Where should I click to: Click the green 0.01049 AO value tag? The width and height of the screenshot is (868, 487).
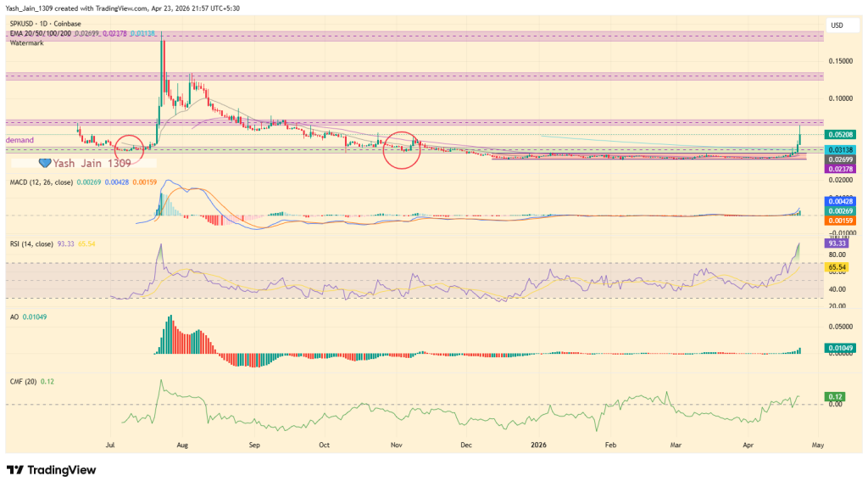(840, 349)
